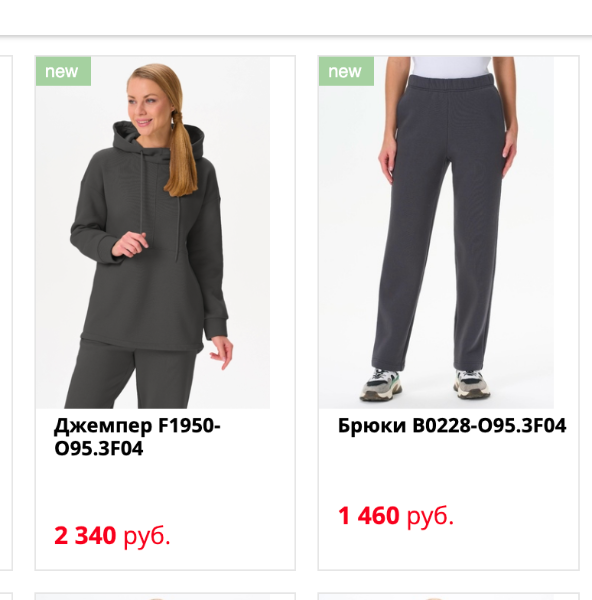This screenshot has height=600, width=592.
Task: Click the green new badge on the hoodie
Action: tap(63, 71)
